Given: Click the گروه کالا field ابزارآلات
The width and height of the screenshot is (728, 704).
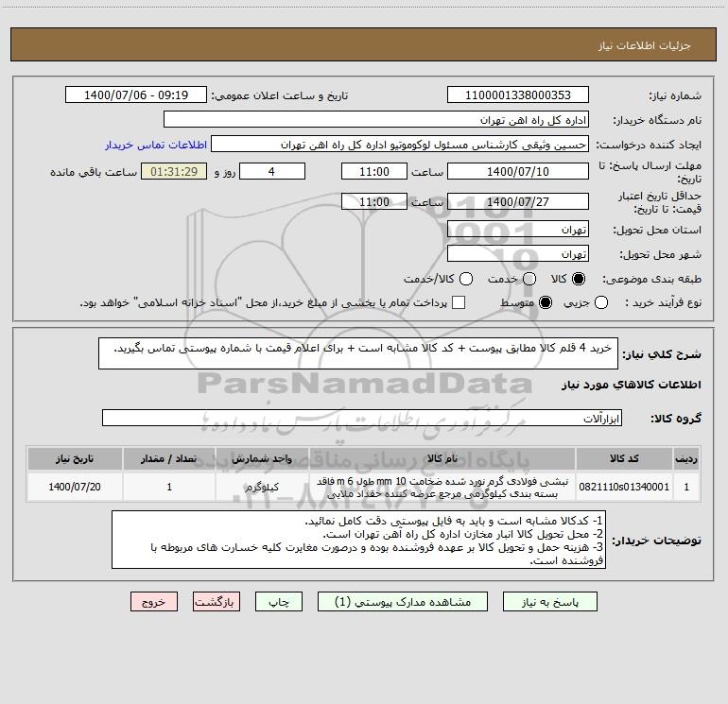Looking at the screenshot, I should click(362, 418).
